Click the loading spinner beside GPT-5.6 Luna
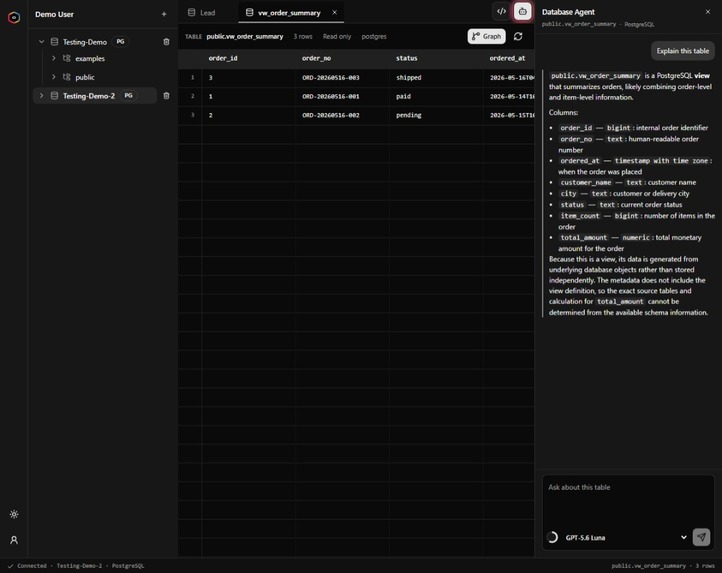722x573 pixels. pyautogui.click(x=553, y=537)
